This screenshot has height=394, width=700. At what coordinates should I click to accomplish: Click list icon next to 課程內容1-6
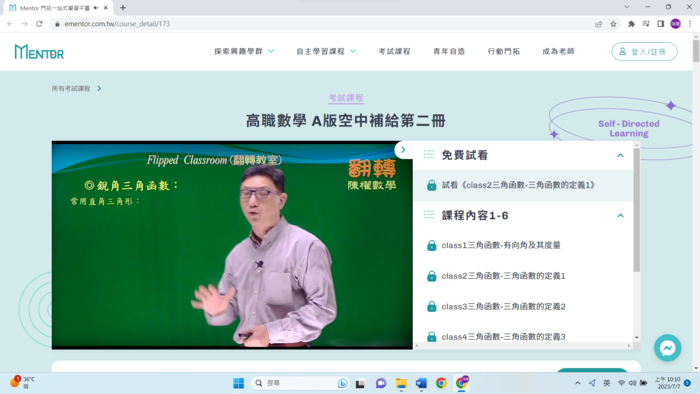pos(429,215)
